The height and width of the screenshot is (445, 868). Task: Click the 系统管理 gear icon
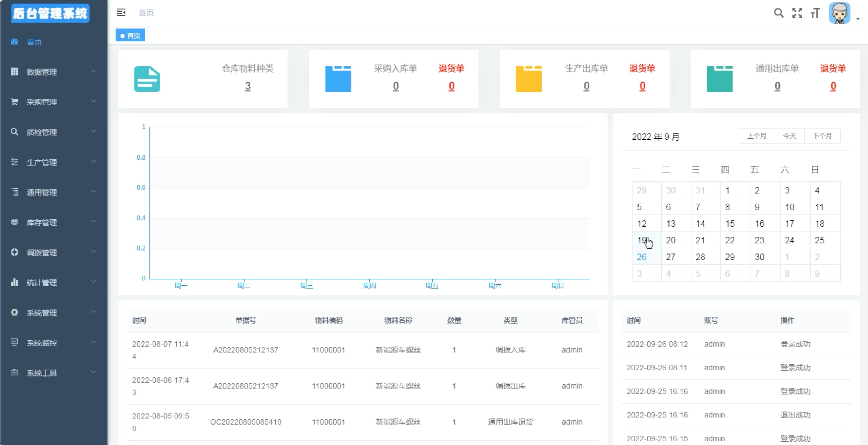(x=14, y=312)
